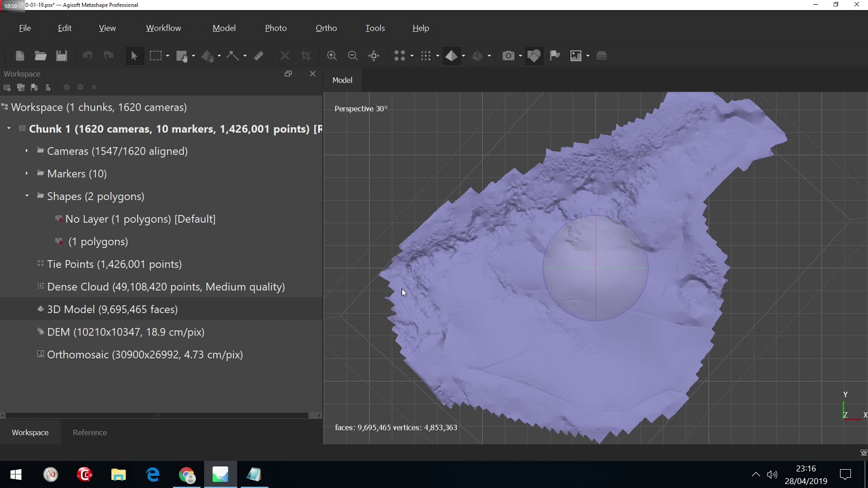The image size is (868, 488).
Task: Click the Zoom Out magnifier icon
Action: [x=353, y=56]
